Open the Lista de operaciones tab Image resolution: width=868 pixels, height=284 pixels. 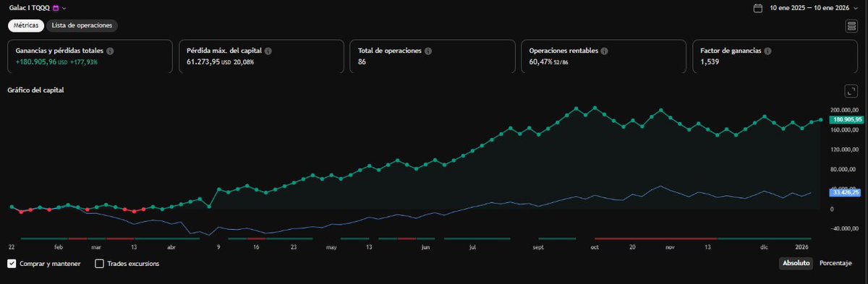pos(82,25)
